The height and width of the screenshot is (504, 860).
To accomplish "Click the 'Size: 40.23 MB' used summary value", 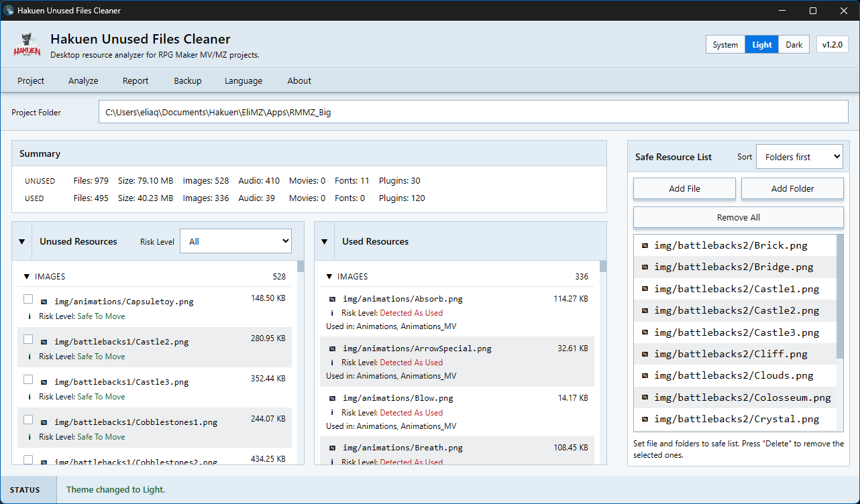I will click(145, 198).
